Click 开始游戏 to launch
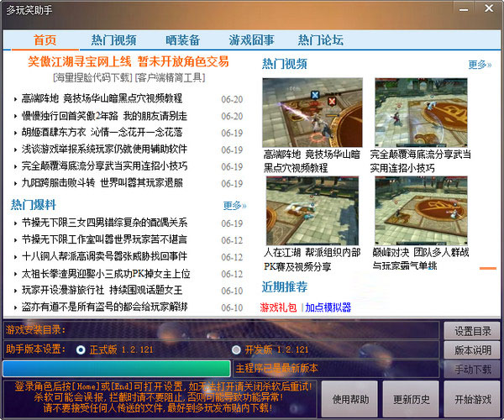This screenshot has height=420, width=504. 472,399
